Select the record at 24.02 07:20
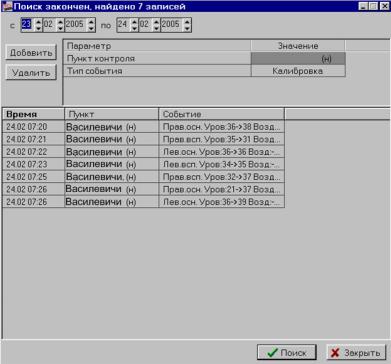The height and width of the screenshot is (364, 391). 143,127
